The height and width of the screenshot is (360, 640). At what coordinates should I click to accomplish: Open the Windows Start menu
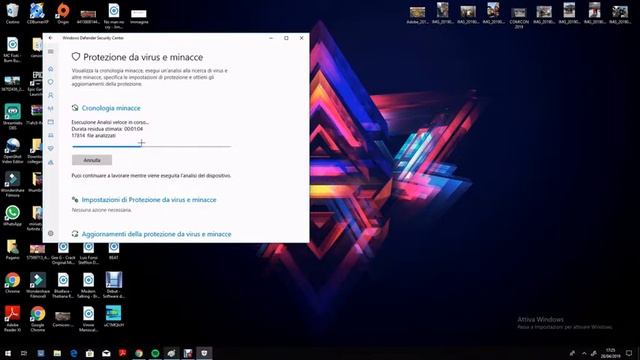pos(8,353)
